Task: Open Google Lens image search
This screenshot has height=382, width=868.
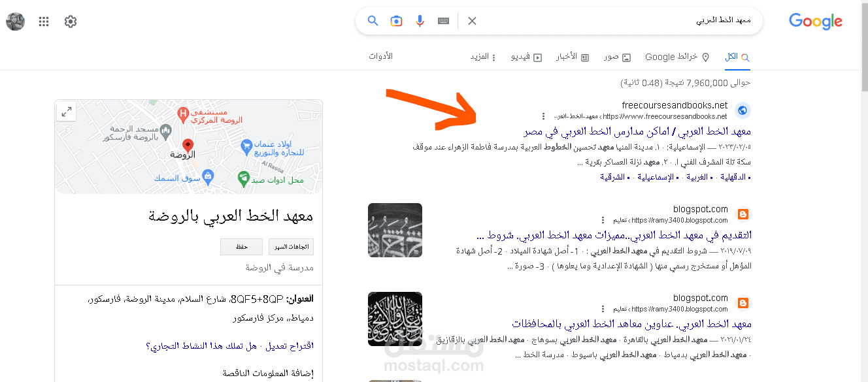Action: tap(397, 21)
